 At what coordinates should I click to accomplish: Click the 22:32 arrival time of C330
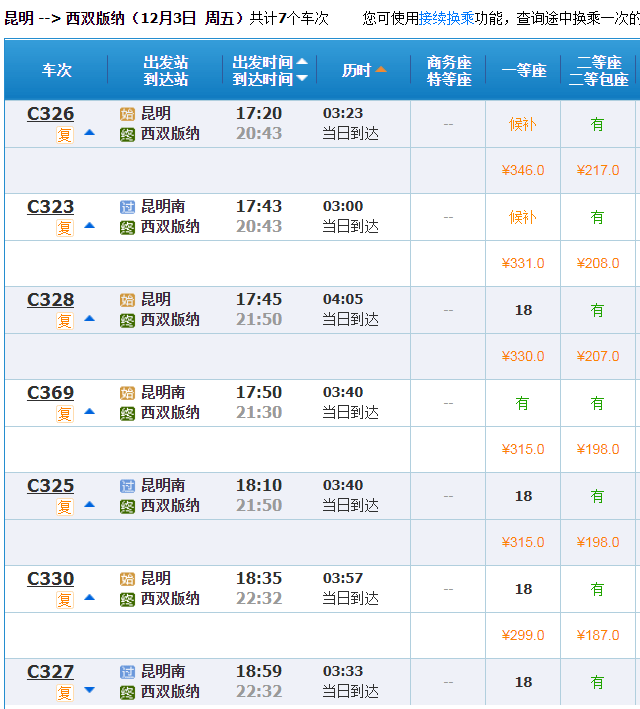pos(259,599)
